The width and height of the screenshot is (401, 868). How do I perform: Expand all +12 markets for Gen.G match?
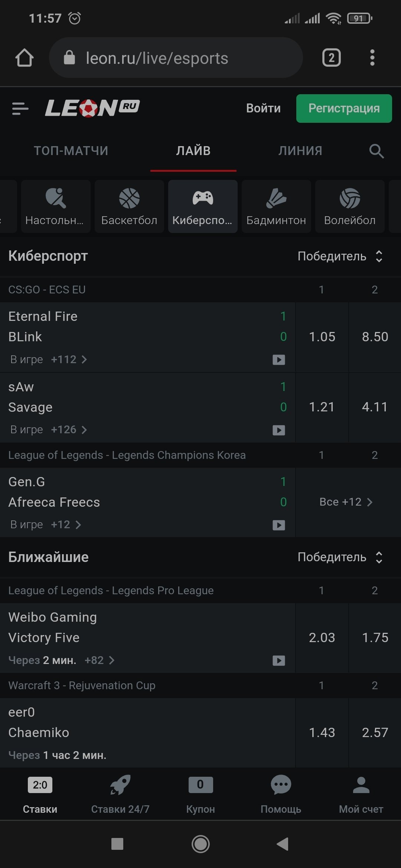346,502
